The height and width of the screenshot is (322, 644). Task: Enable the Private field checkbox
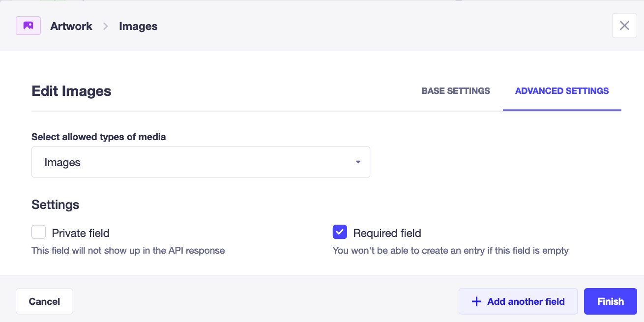(x=38, y=232)
